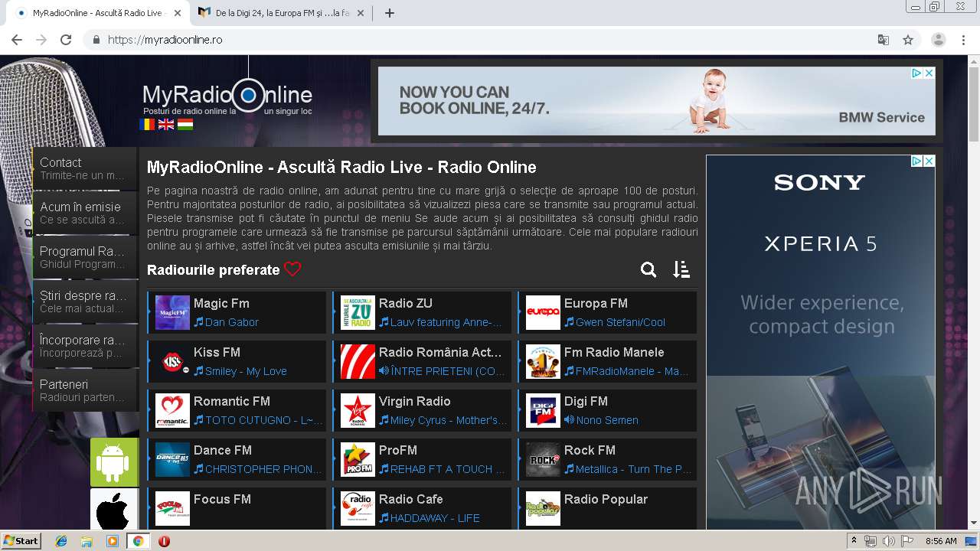
Task: Open the Programul Radio menu item
Action: point(85,257)
